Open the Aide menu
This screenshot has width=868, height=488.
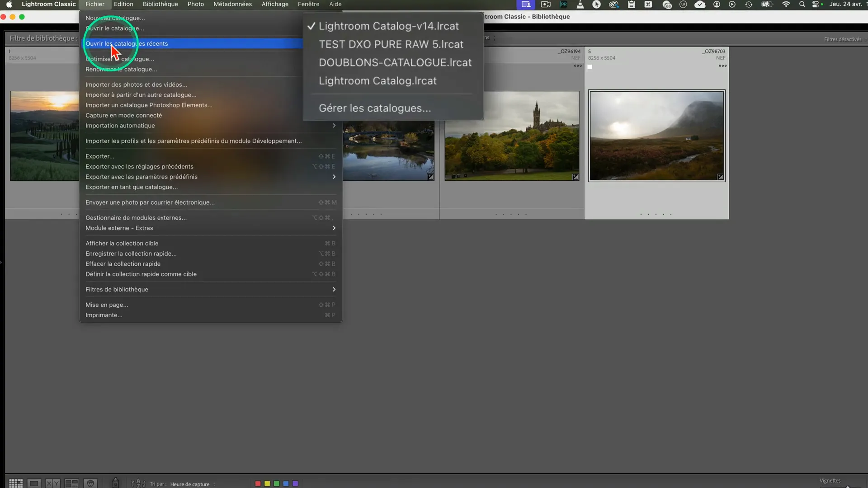point(335,4)
